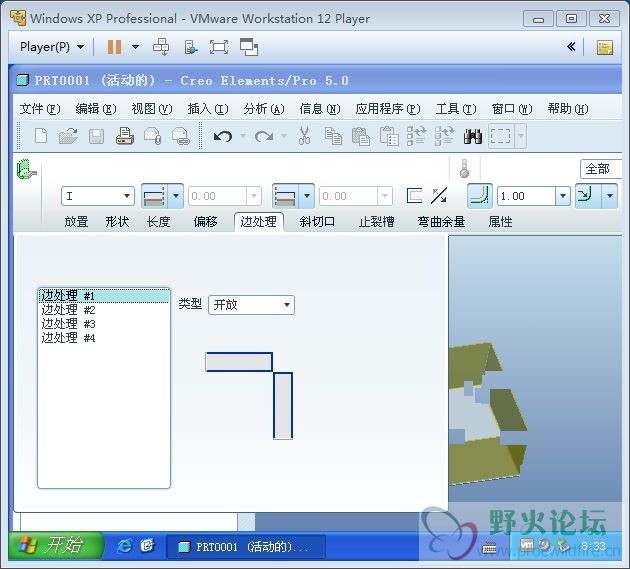Open the 视图(V) menu

(152, 109)
